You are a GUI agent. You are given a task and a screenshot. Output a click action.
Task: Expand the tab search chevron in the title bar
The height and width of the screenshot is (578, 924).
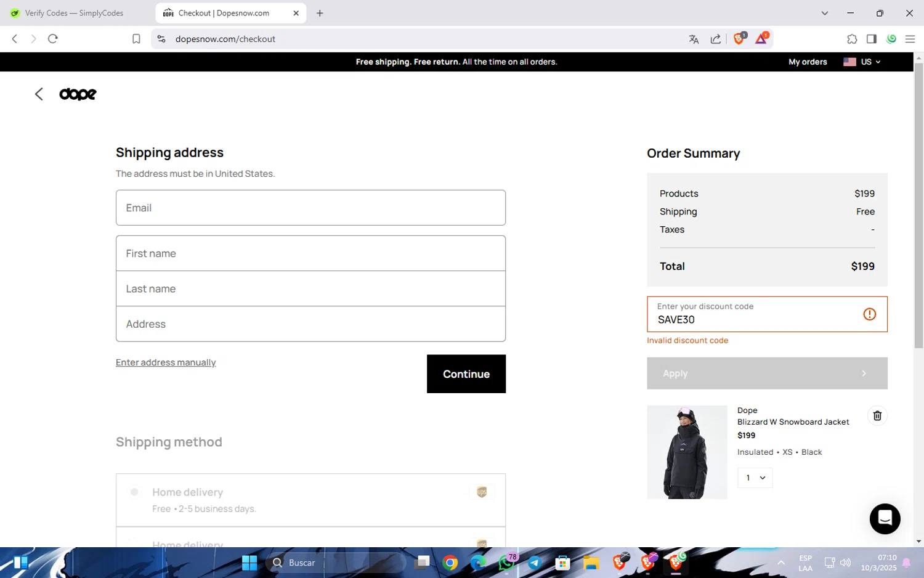pos(824,13)
